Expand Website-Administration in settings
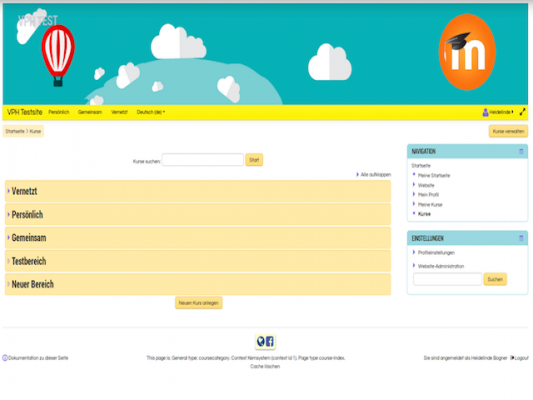The height and width of the screenshot is (400, 533). tap(441, 266)
